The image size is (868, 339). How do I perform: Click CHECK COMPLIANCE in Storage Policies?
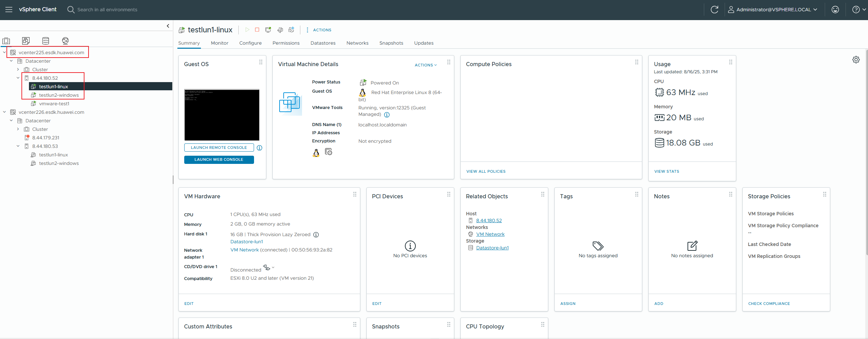pos(769,304)
